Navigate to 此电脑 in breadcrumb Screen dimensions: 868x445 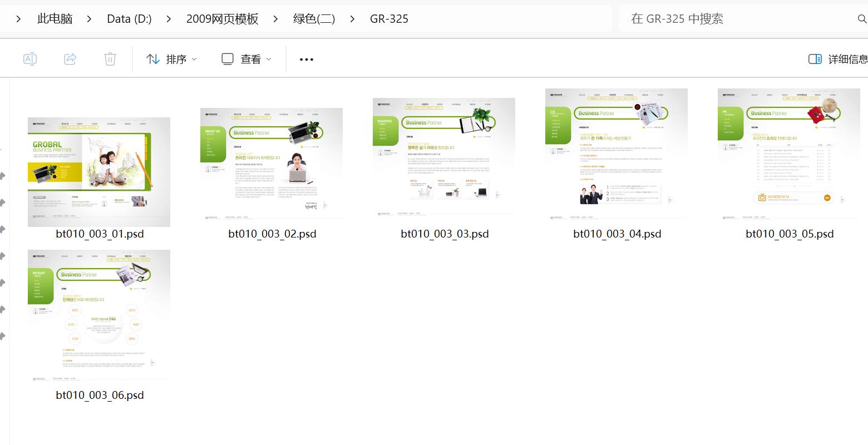point(55,19)
